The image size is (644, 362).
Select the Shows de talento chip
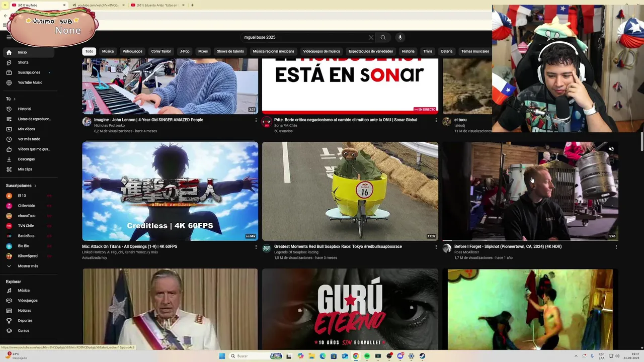(x=230, y=51)
